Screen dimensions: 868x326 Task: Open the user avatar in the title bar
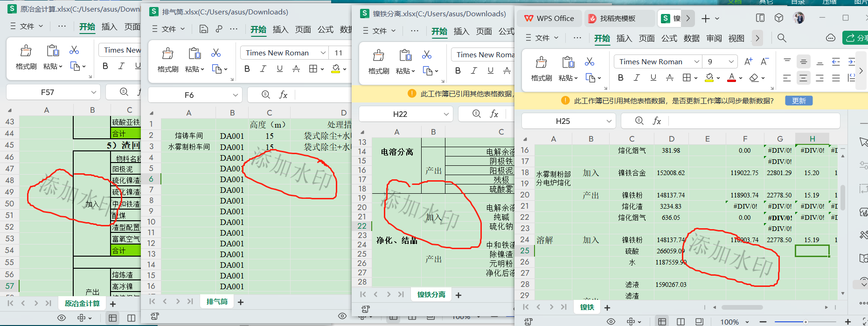coord(799,18)
